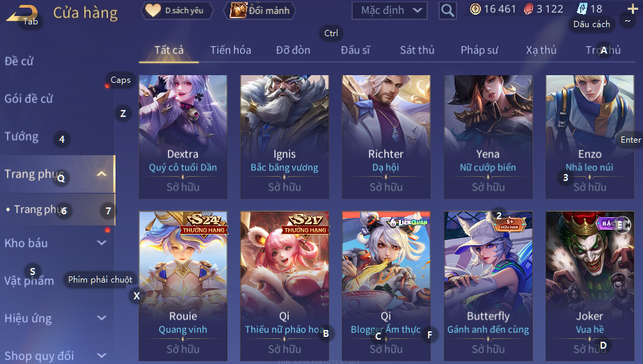This screenshot has height=364, width=643.
Task: Open Đổi mảnh fragment exchange
Action: pos(260,10)
